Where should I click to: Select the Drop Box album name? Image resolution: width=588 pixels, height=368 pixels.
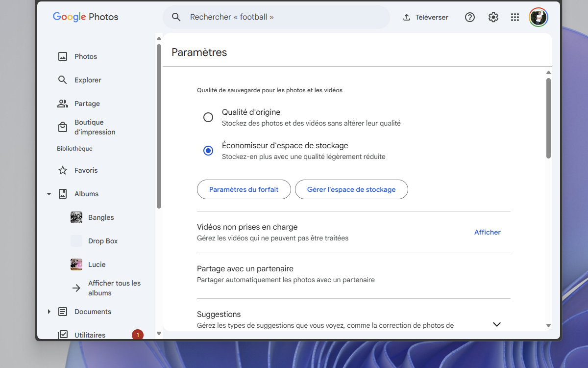tap(103, 241)
